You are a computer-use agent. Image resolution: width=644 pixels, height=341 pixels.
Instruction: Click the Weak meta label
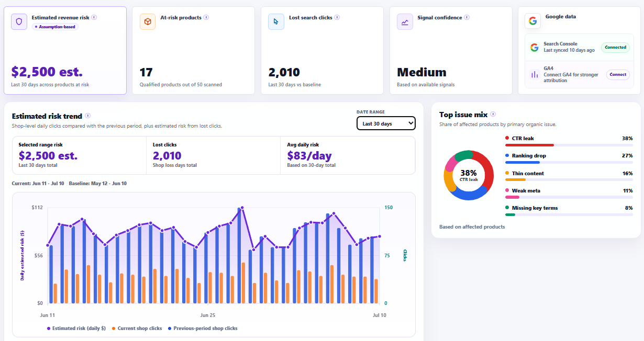point(526,190)
